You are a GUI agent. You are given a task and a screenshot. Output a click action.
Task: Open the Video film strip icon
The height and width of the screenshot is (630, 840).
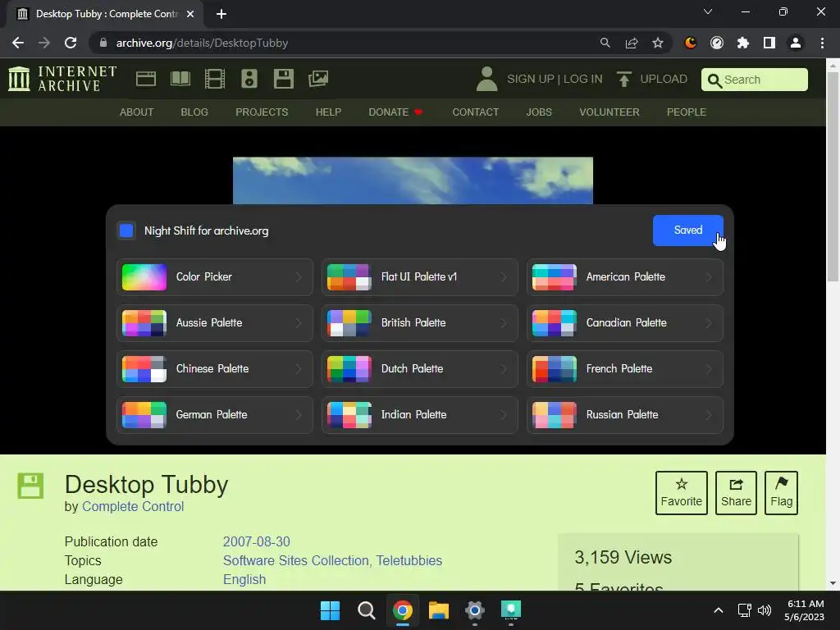coord(215,79)
